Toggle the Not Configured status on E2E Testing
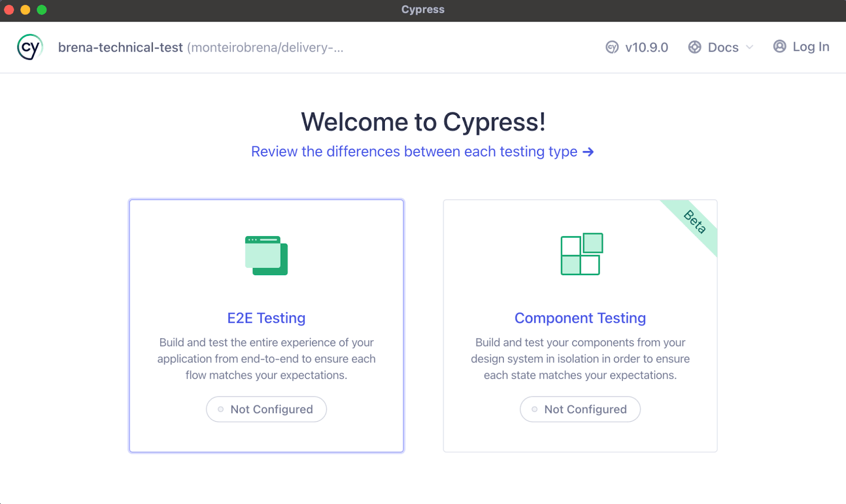The image size is (846, 504). click(x=266, y=409)
